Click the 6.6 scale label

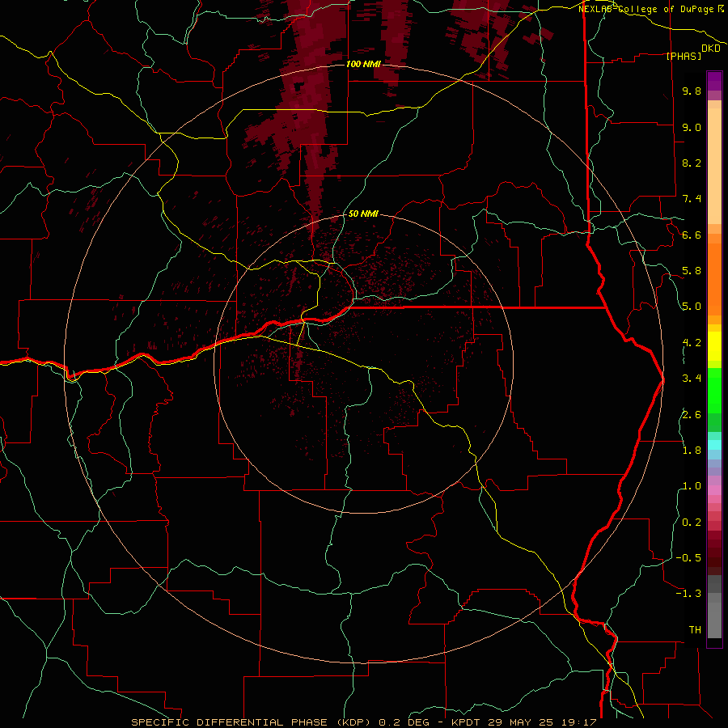(692, 235)
